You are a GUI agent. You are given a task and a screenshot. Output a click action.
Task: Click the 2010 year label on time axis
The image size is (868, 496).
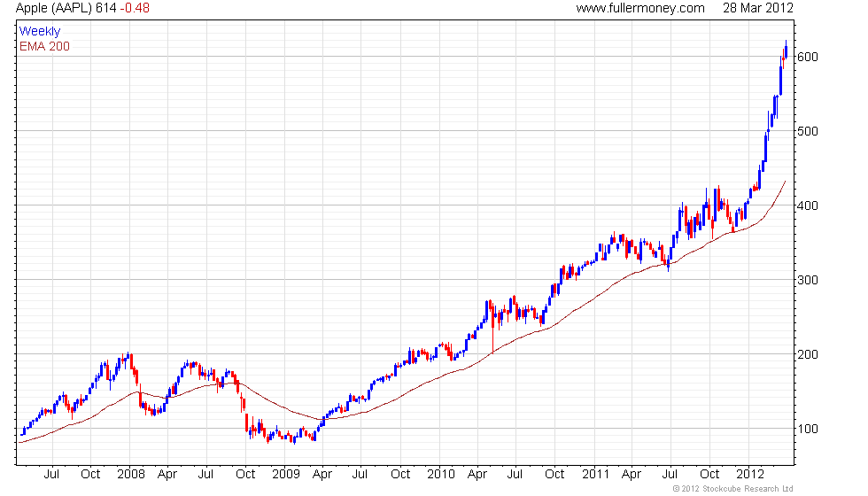441,475
